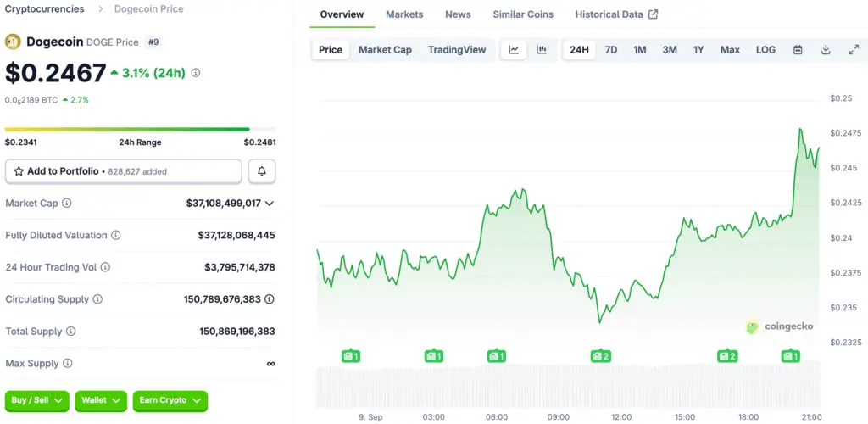Show Max Supply info icon
The height and width of the screenshot is (424, 868).
68,364
